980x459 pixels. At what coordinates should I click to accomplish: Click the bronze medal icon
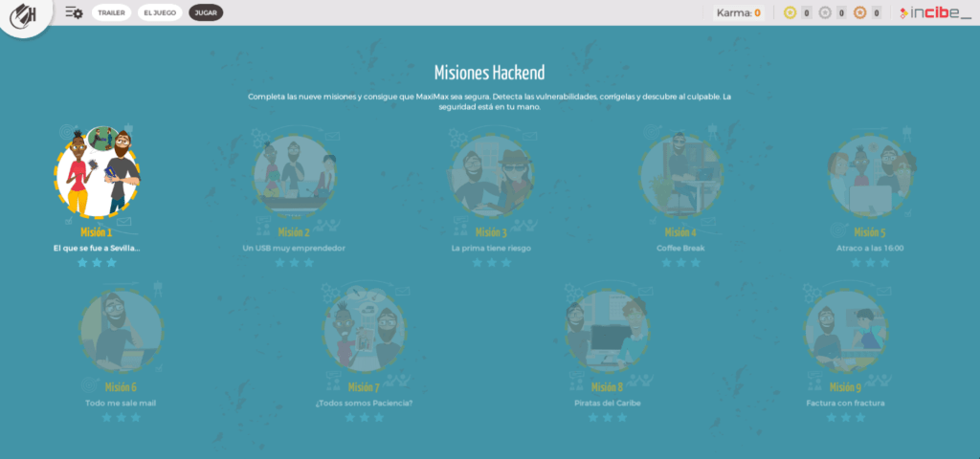859,12
